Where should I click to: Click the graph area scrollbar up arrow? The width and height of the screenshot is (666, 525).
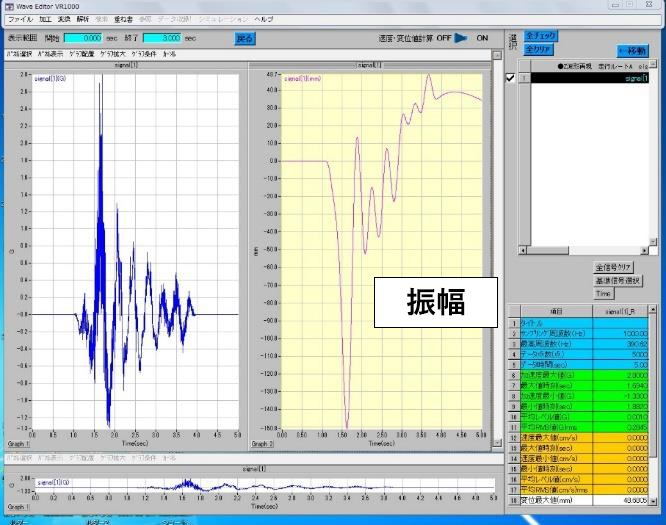497,55
